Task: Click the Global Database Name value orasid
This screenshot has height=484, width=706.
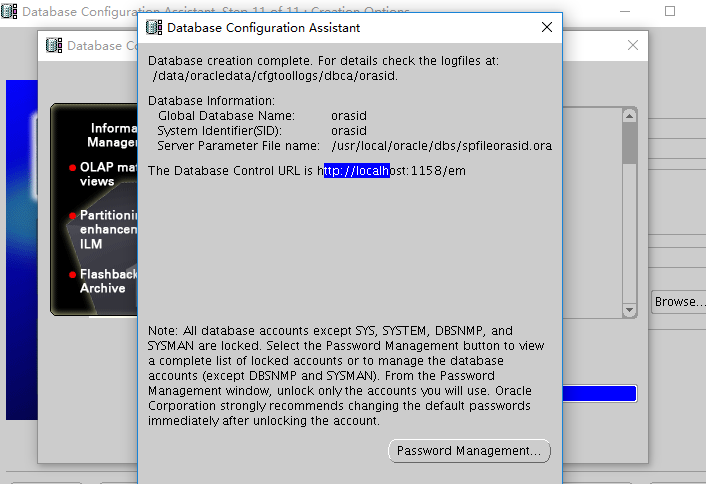Action: point(349,116)
